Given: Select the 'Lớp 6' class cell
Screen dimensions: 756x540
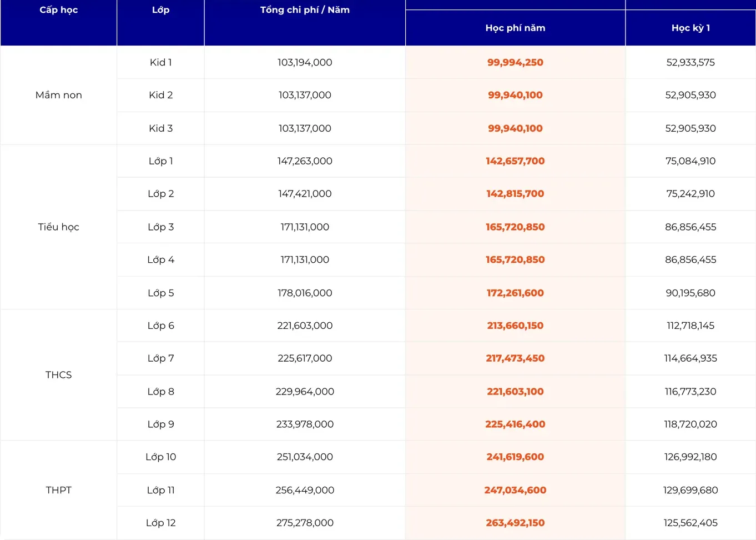Looking at the screenshot, I should click(160, 326).
